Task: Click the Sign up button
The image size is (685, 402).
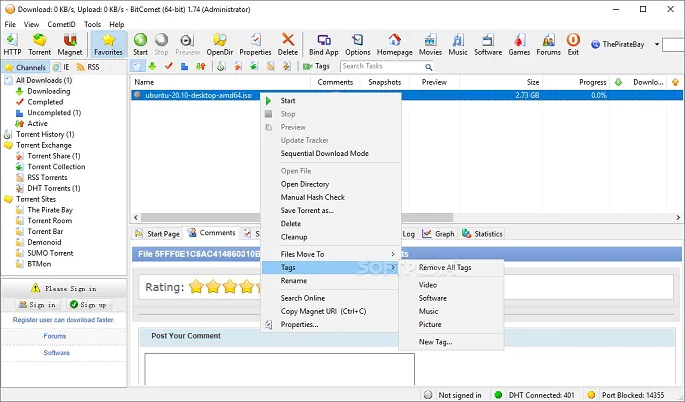Action: 88,305
